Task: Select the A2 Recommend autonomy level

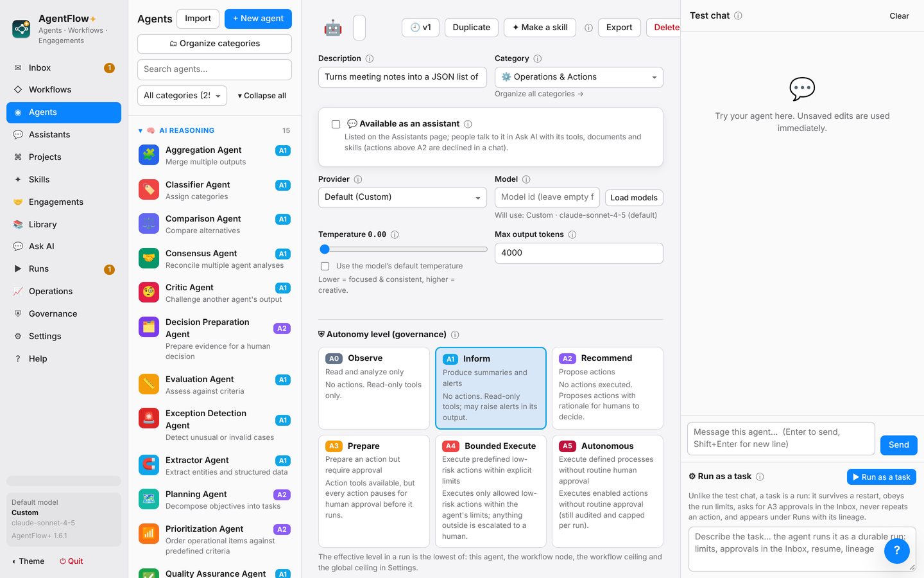Action: (x=608, y=388)
